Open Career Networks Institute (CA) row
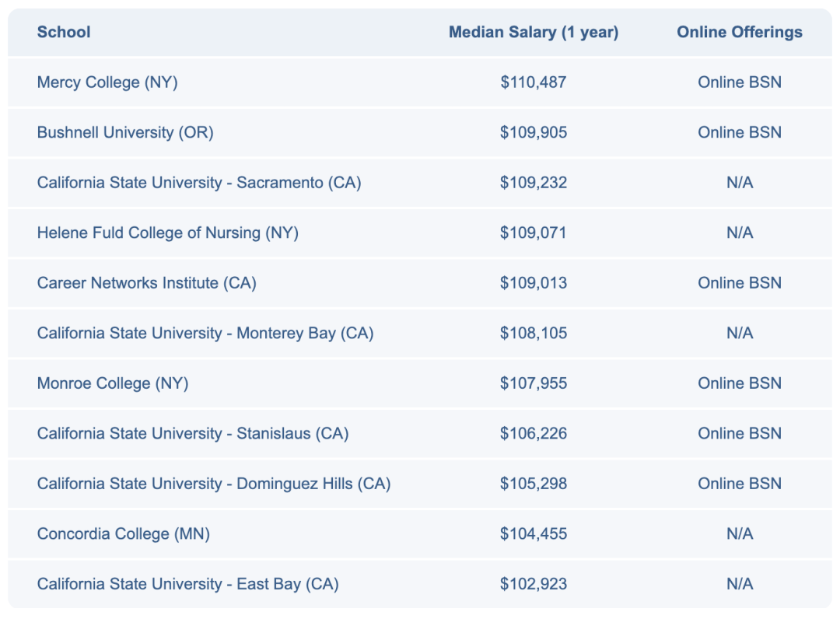Viewport: 840px width, 619px height. click(147, 283)
